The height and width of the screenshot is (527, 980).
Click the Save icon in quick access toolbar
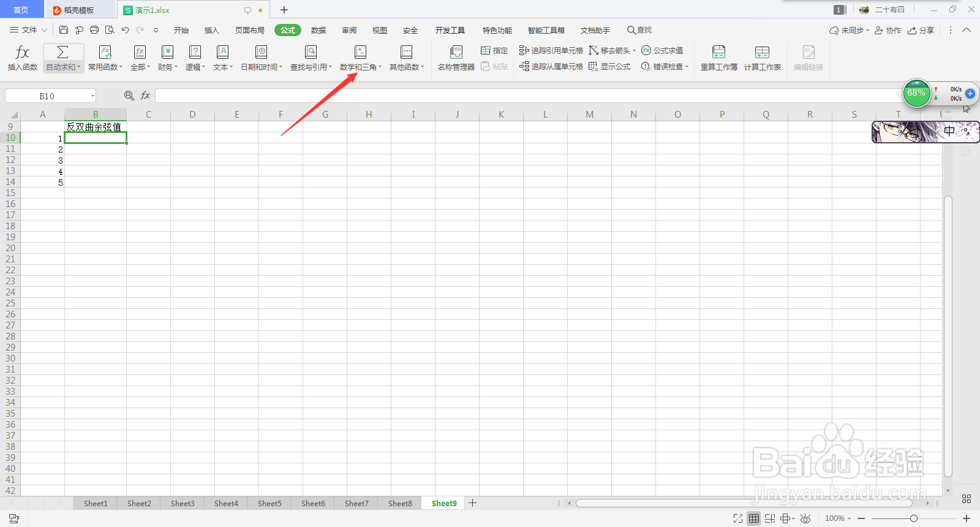pyautogui.click(x=64, y=30)
